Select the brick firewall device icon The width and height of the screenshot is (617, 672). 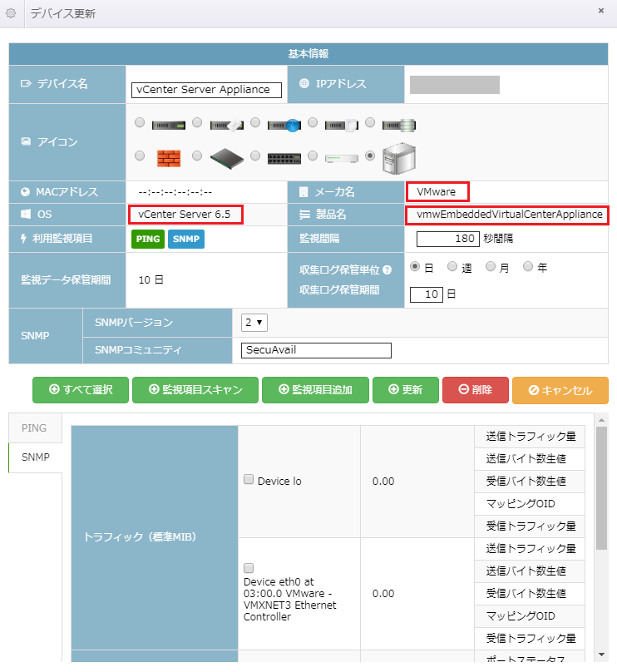(169, 158)
